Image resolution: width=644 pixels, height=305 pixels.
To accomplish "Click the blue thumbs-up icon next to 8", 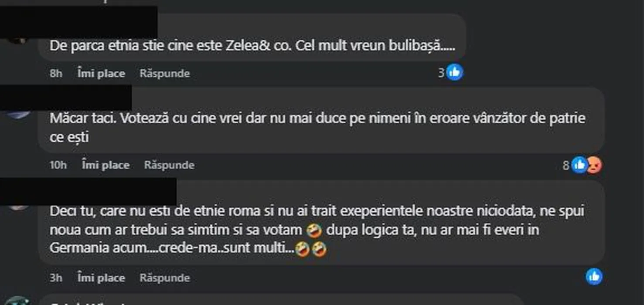I will click(579, 165).
